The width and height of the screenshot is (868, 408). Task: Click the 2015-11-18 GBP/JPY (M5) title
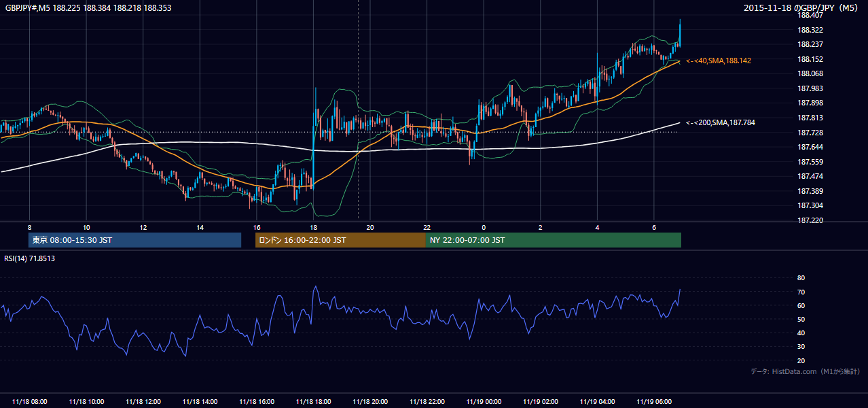pyautogui.click(x=802, y=8)
